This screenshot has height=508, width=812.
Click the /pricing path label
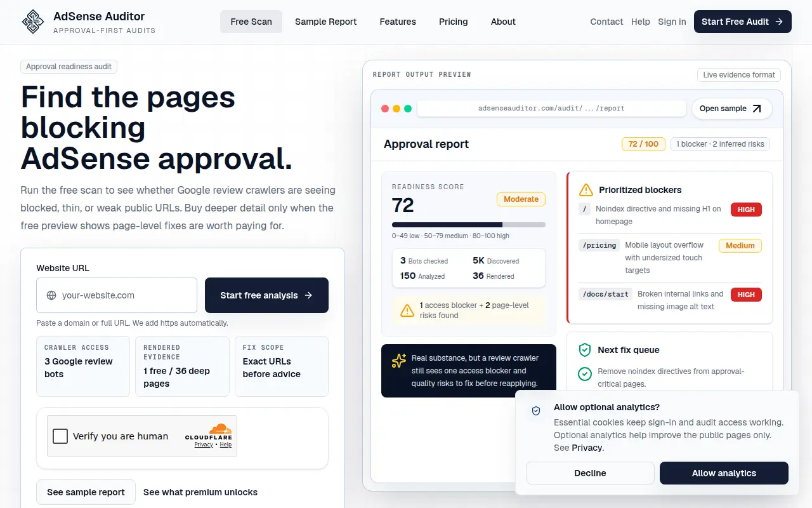pyautogui.click(x=599, y=245)
